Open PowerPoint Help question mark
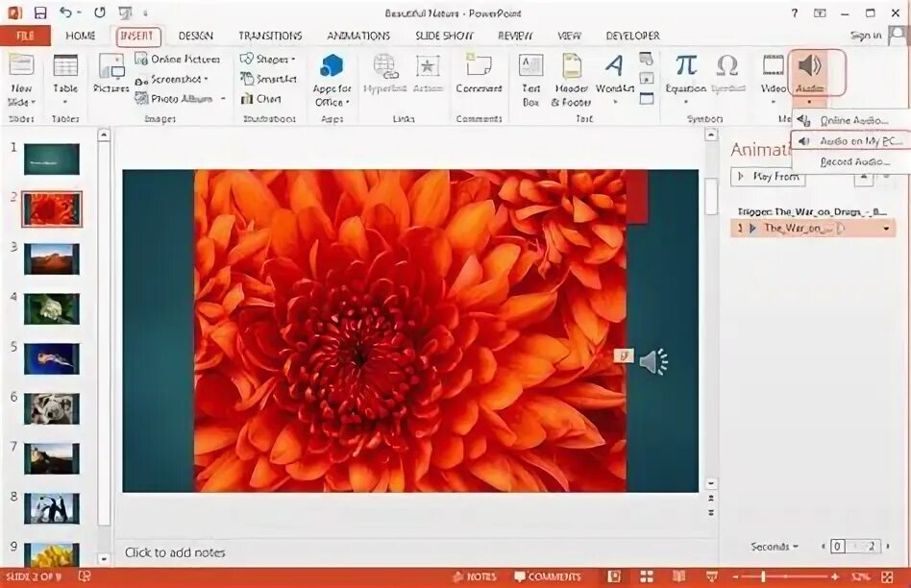 (x=794, y=12)
